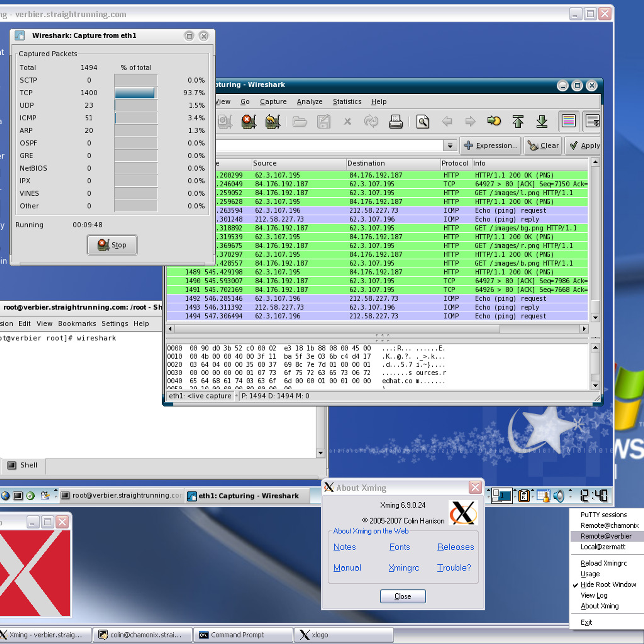Go back in packet history arrow
This screenshot has width=644, height=644.
click(x=447, y=121)
